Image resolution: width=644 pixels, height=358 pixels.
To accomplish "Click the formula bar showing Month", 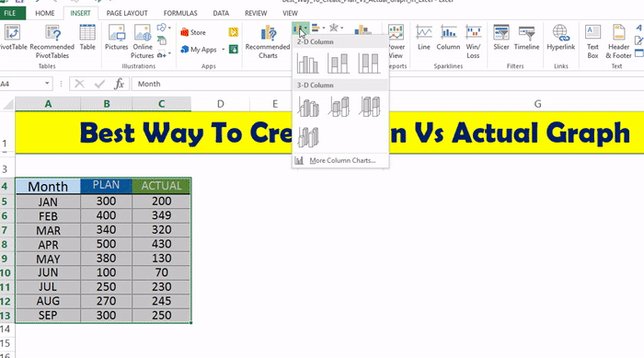I will (386, 84).
